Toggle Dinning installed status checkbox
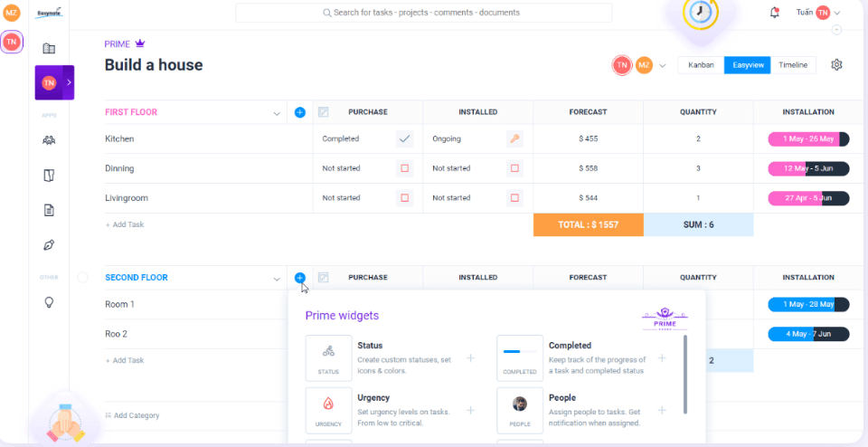868x447 pixels. (x=514, y=168)
